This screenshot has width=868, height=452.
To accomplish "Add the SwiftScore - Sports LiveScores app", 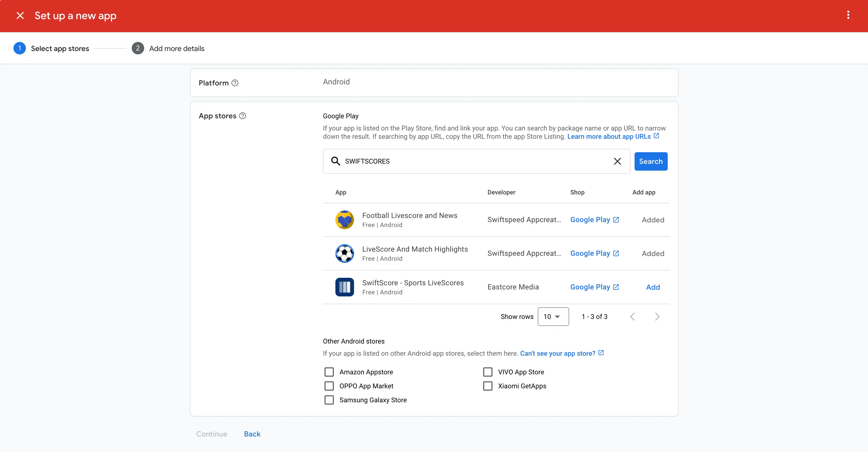I will 653,287.
